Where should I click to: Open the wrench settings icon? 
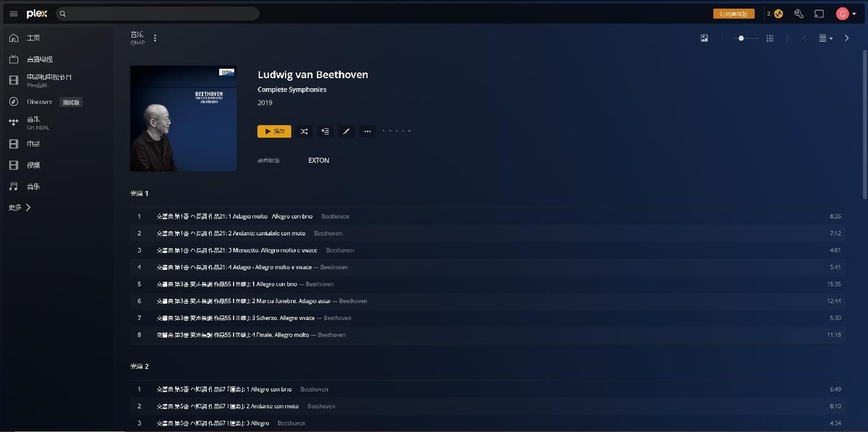pos(799,14)
